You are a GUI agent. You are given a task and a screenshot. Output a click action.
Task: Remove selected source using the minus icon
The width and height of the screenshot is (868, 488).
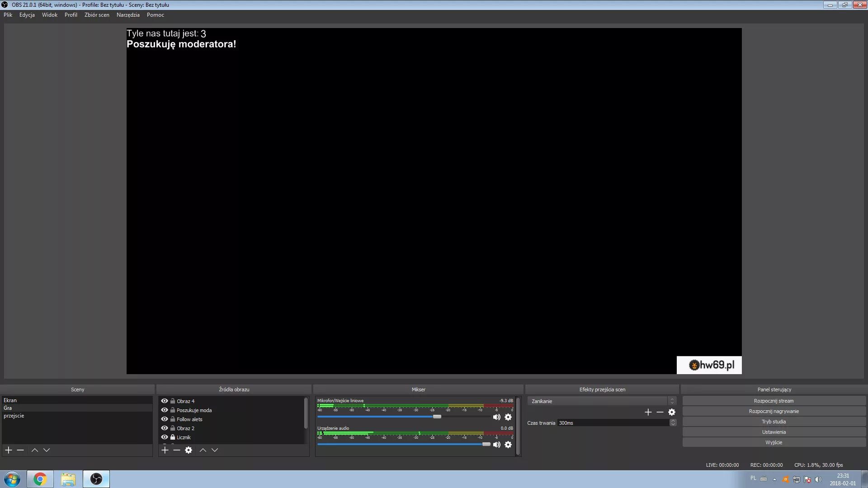[x=177, y=450]
